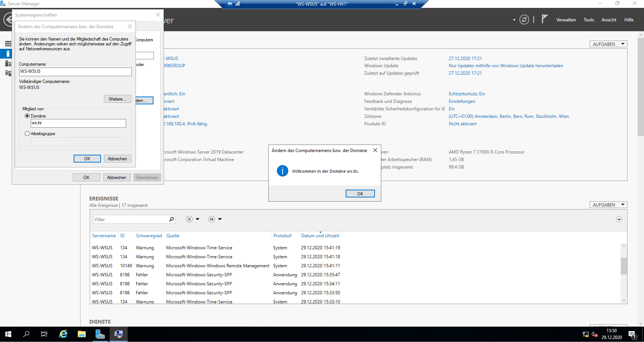Expand the Ereignisse filter chevron
Image resolution: width=644 pixels, height=342 pixels.
(x=619, y=219)
